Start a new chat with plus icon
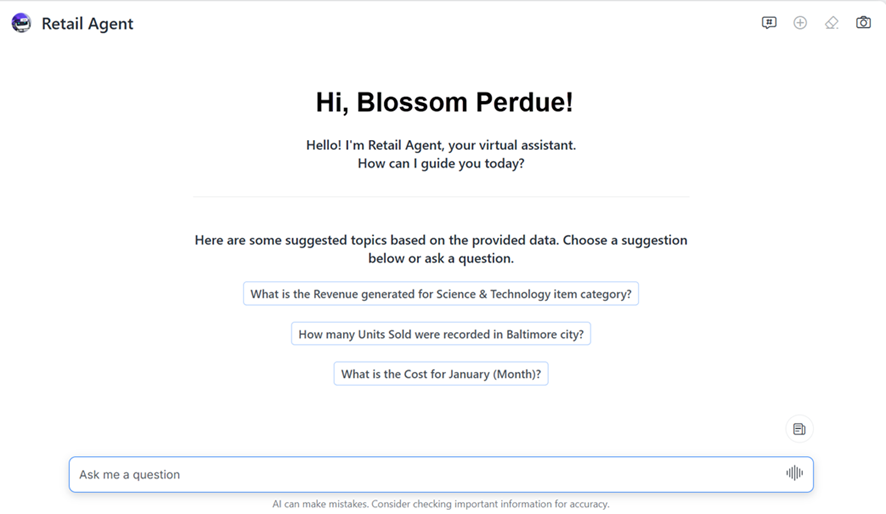The image size is (886, 514). click(800, 23)
